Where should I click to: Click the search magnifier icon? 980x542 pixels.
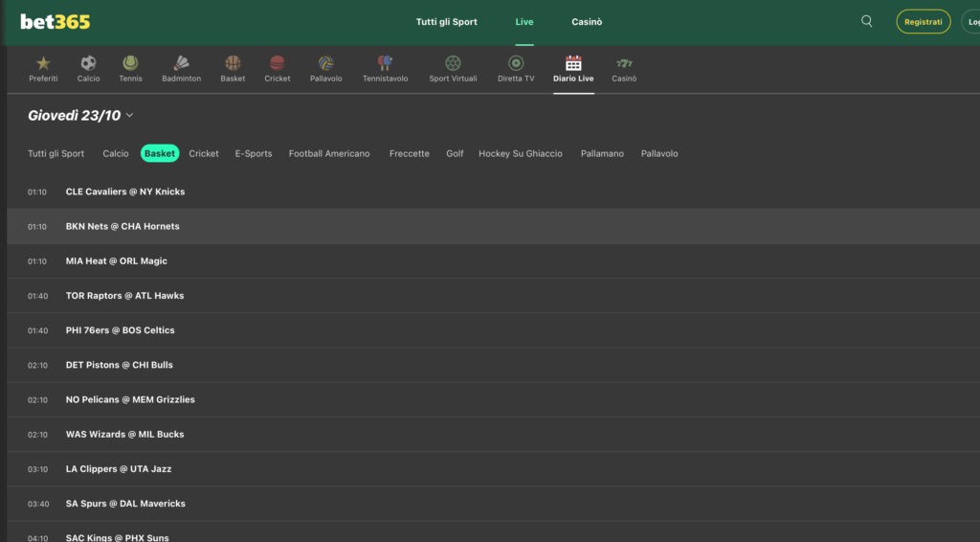pos(867,21)
